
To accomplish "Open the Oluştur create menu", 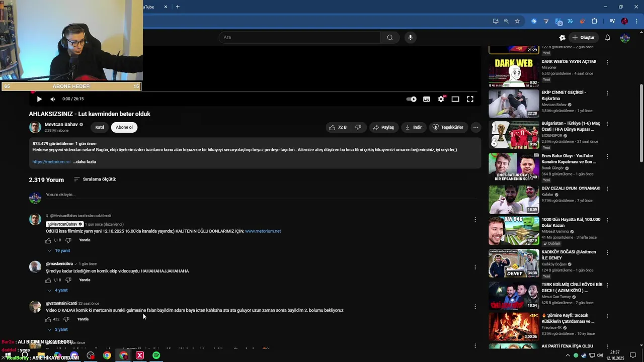I will [x=584, y=37].
